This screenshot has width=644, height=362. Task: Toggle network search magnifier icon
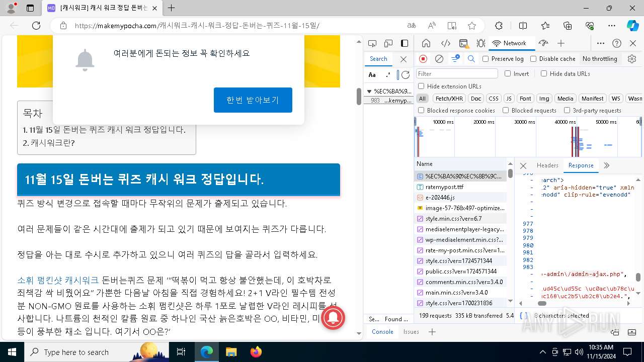[x=471, y=59]
